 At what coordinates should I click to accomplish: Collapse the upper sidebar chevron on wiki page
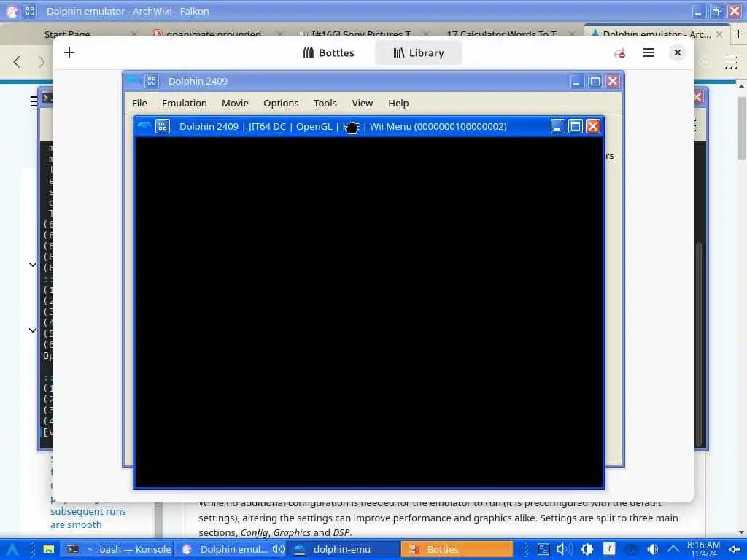pos(32,264)
